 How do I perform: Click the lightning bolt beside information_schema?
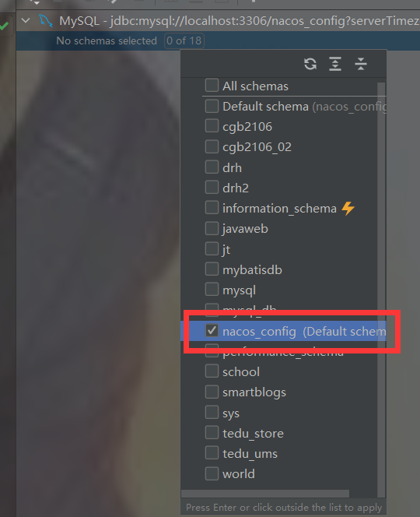348,209
